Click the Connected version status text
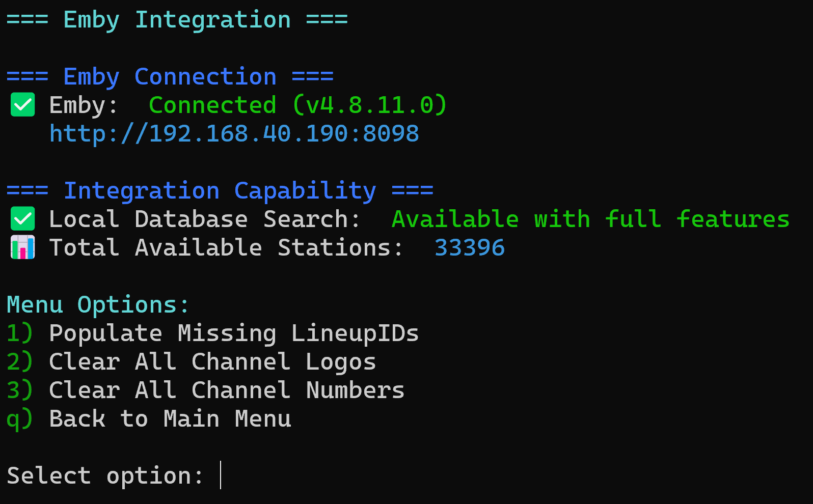The width and height of the screenshot is (813, 504). tap(297, 105)
